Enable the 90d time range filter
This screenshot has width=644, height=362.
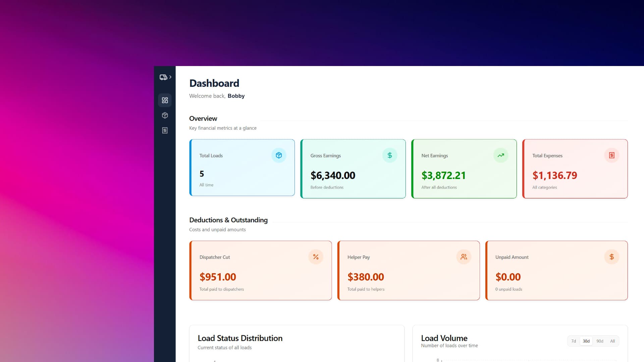(599, 341)
